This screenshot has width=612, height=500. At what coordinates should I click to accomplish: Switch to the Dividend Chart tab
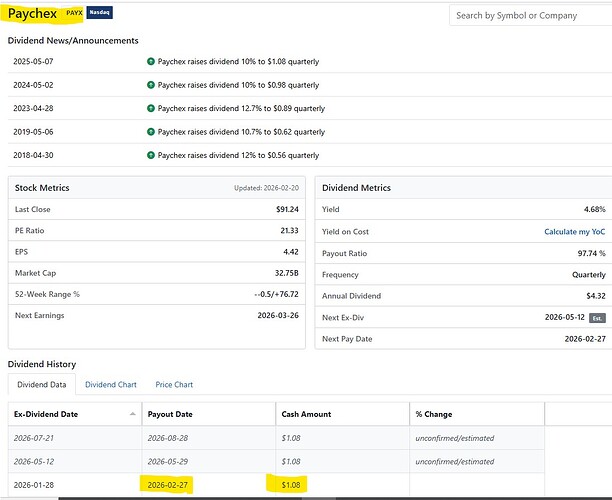point(111,384)
